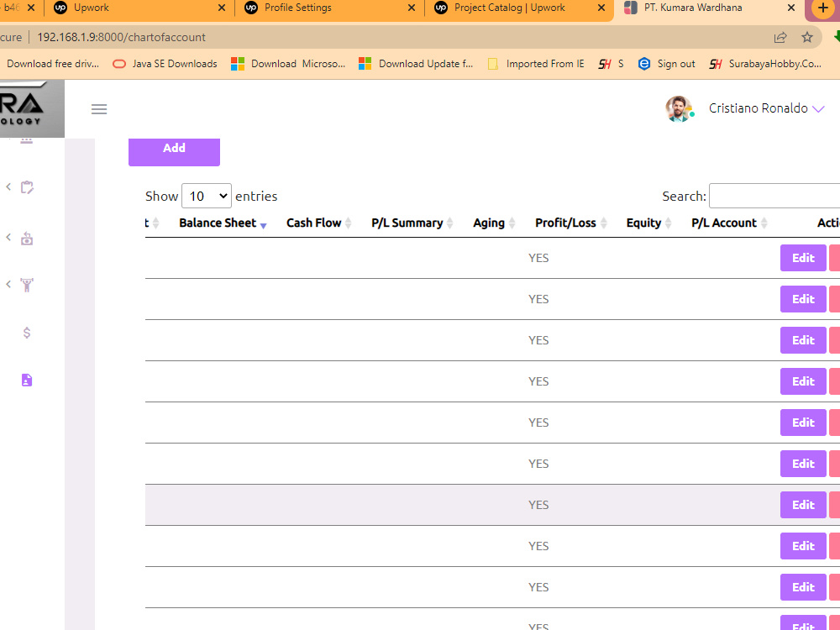
Task: Close the Profile Settings tab
Action: 411,8
